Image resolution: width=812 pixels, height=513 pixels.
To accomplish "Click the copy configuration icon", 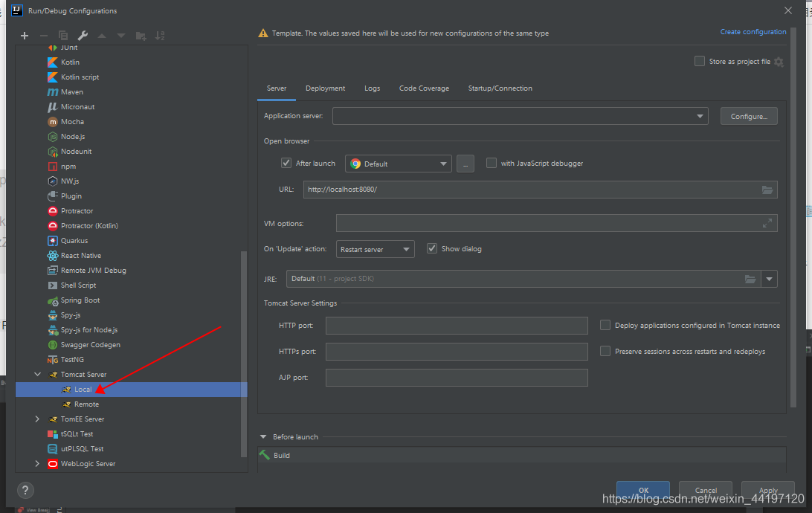I will [x=63, y=36].
